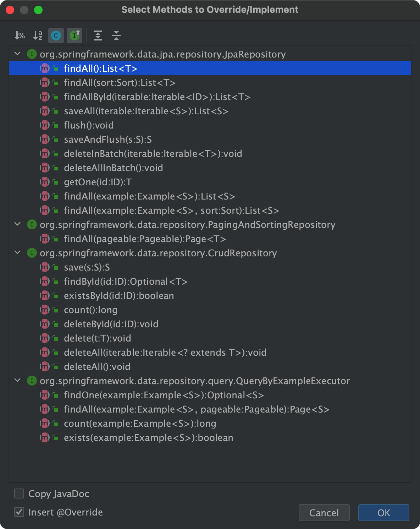This screenshot has height=529, width=420.
Task: Click the JpaRepository interface icon
Action: (x=32, y=54)
